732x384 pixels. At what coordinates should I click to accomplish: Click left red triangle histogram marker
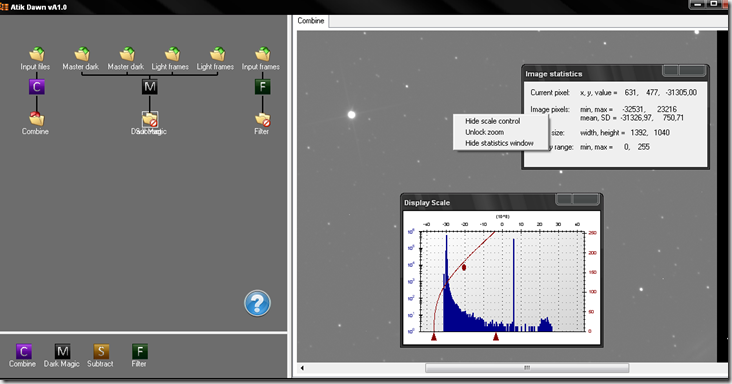tap(434, 336)
